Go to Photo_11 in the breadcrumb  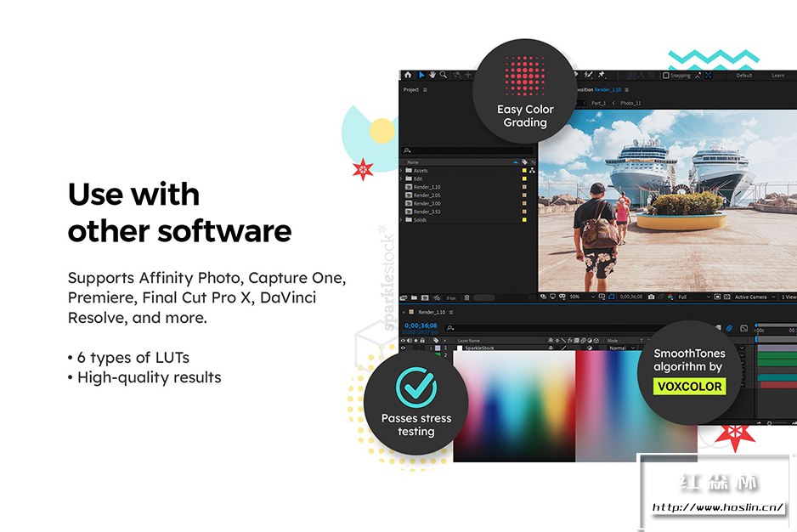pos(630,103)
